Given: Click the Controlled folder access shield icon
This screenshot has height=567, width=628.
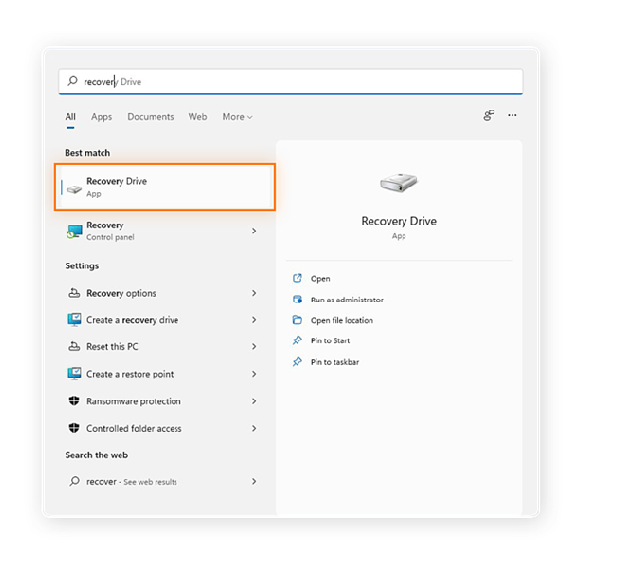Looking at the screenshot, I should (x=74, y=428).
